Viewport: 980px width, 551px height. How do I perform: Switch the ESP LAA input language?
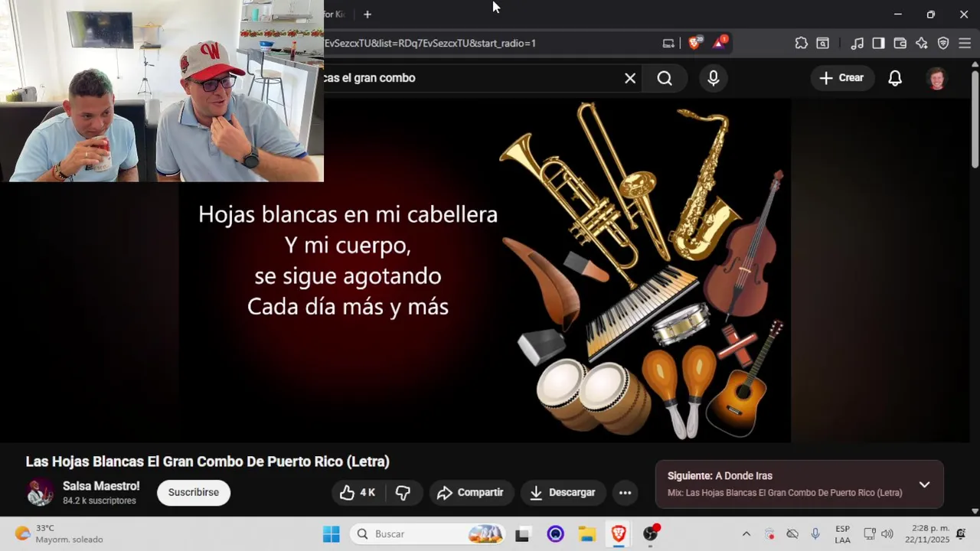click(842, 534)
